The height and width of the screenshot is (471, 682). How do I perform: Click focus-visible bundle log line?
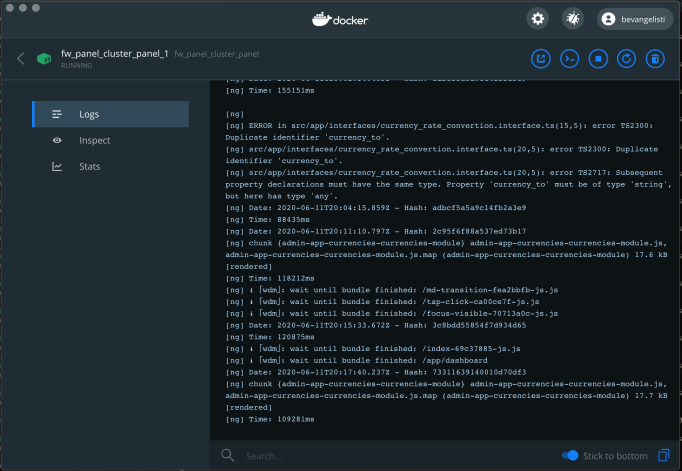tap(391, 314)
